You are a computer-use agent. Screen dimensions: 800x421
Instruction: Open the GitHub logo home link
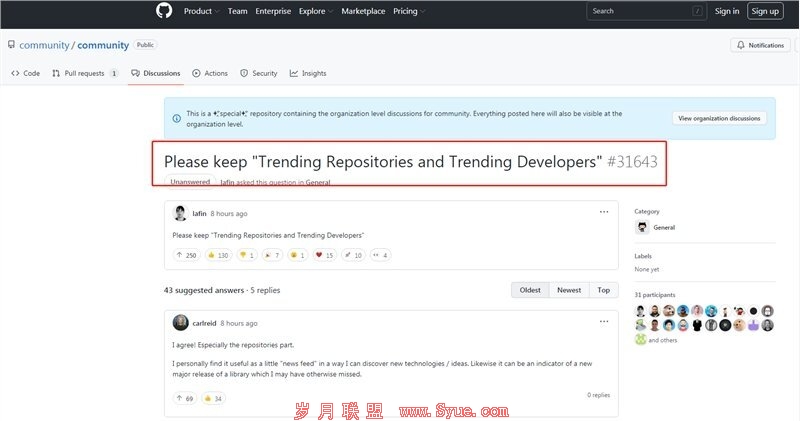[x=164, y=11]
